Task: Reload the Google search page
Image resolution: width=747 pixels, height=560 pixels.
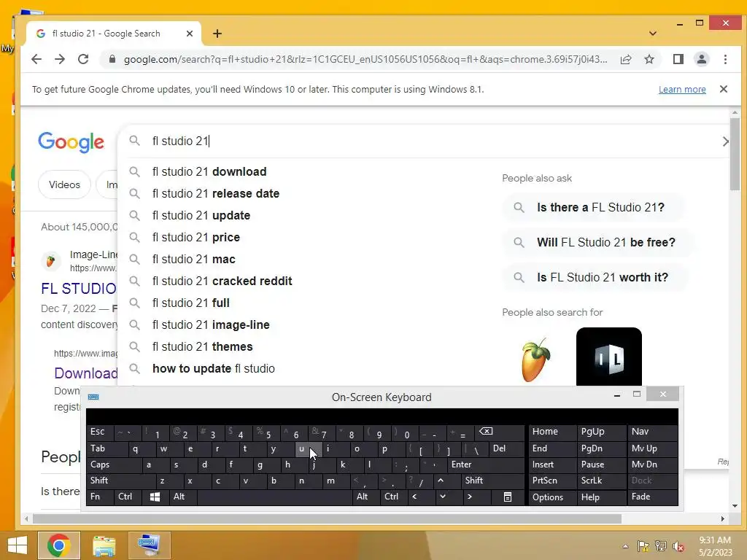Action: (83, 59)
